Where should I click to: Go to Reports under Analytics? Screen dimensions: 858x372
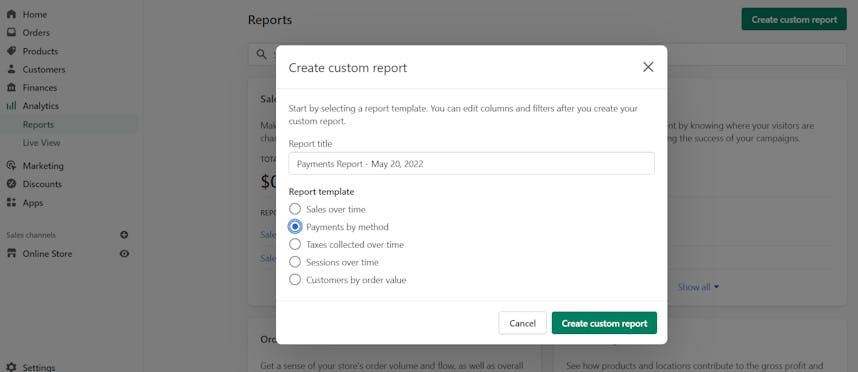[38, 124]
